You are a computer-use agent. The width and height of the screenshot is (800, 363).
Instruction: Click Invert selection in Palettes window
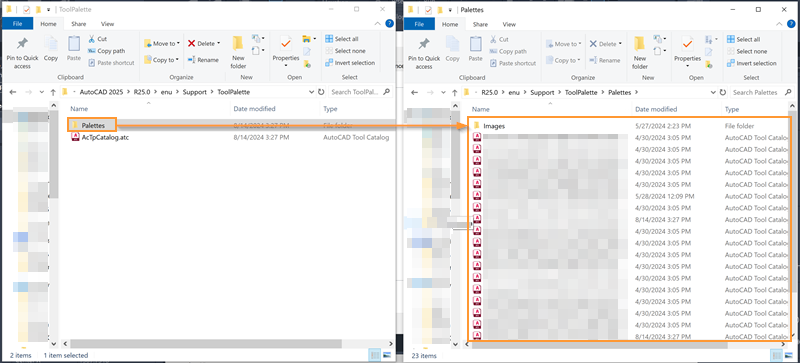(x=752, y=63)
